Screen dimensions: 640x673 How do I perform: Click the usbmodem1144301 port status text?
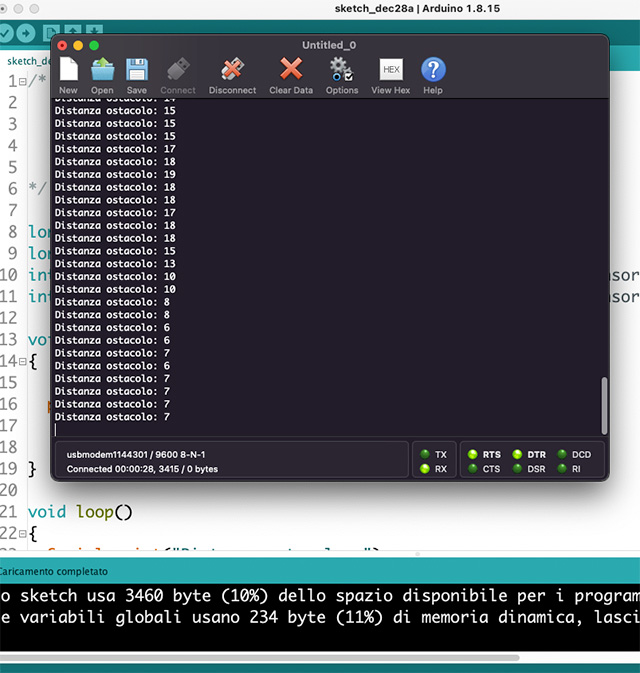coord(136,454)
